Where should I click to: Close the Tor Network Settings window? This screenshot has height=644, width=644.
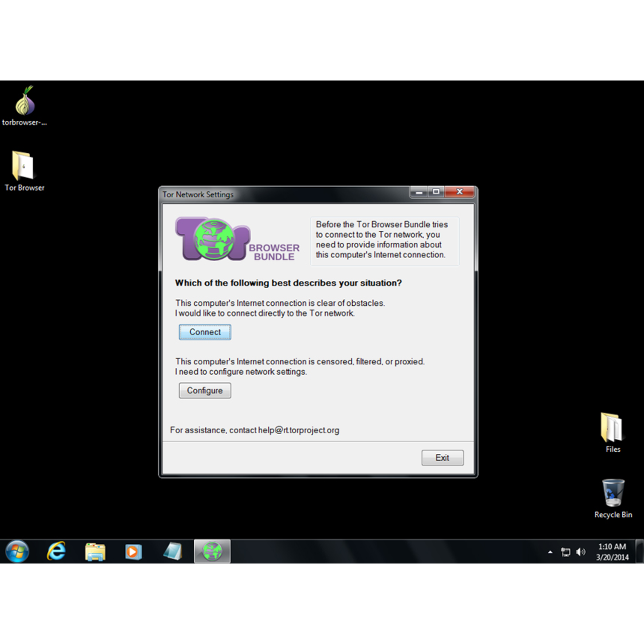459,192
